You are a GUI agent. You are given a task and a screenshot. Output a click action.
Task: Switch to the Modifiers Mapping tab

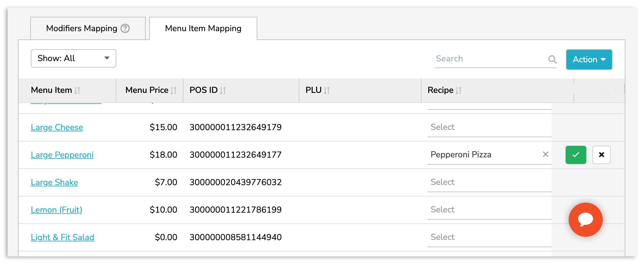coord(88,28)
